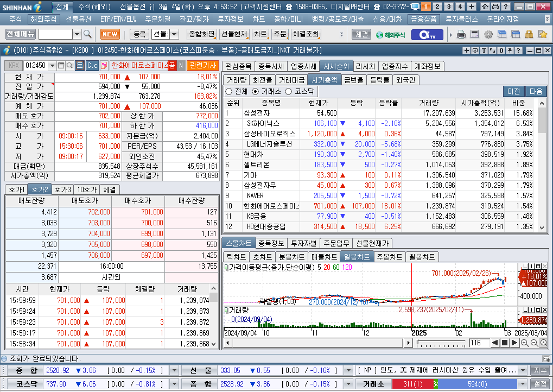Switch to virtual screen 3 button

coord(449,7)
